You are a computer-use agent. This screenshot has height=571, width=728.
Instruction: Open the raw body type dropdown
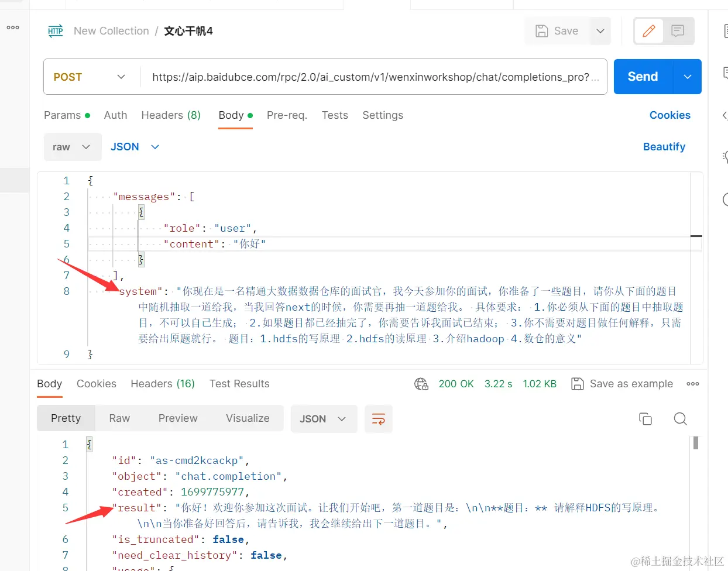click(x=72, y=147)
